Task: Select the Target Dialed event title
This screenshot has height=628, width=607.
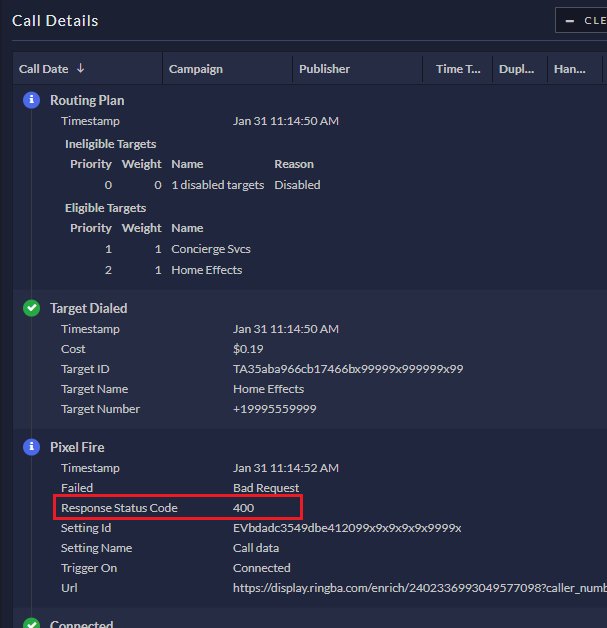Action: tap(88, 308)
